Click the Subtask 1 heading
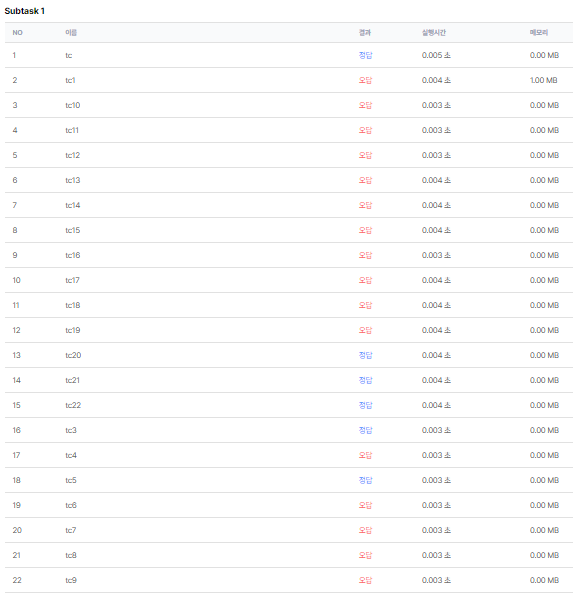 coord(25,11)
